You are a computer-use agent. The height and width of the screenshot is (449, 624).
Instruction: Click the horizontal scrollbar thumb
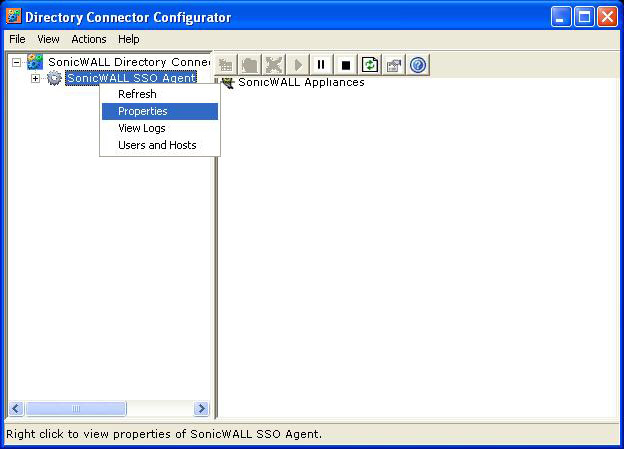tap(76, 408)
